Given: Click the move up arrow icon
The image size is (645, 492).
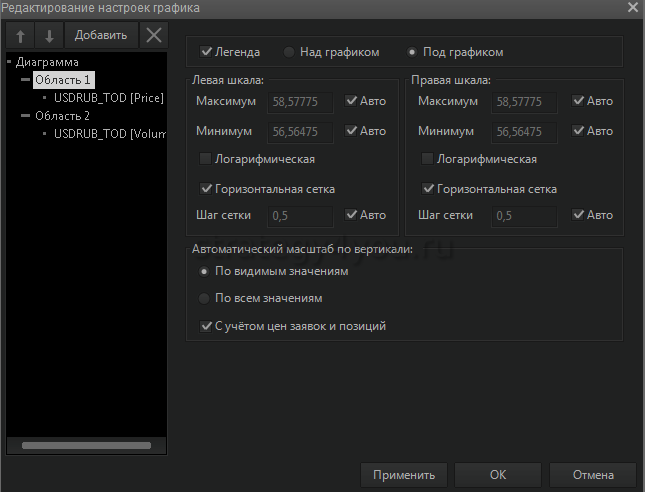Looking at the screenshot, I should coord(21,36).
